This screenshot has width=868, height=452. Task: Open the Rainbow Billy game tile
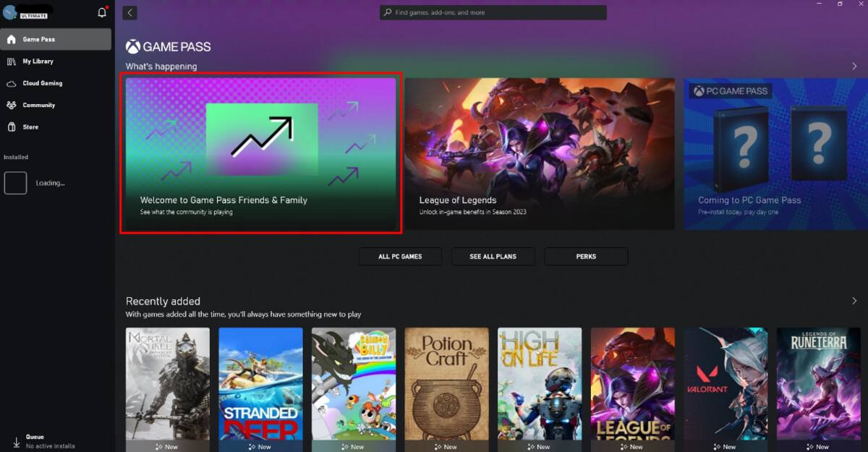354,389
